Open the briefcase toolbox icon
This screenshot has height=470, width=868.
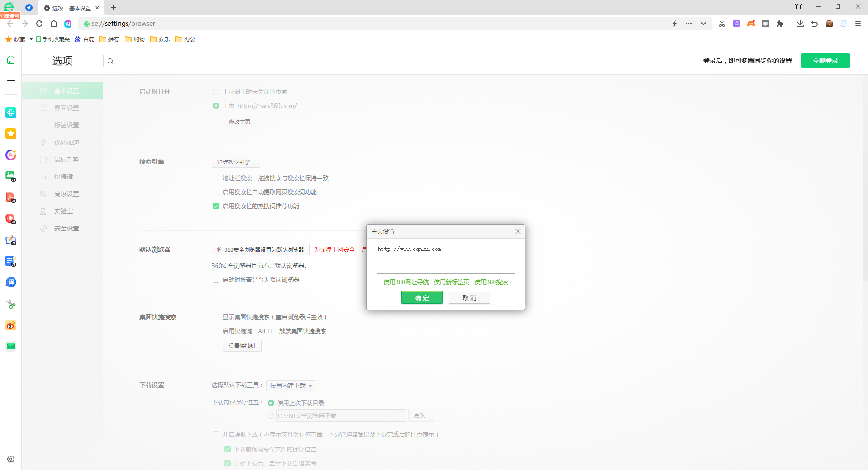click(x=829, y=23)
